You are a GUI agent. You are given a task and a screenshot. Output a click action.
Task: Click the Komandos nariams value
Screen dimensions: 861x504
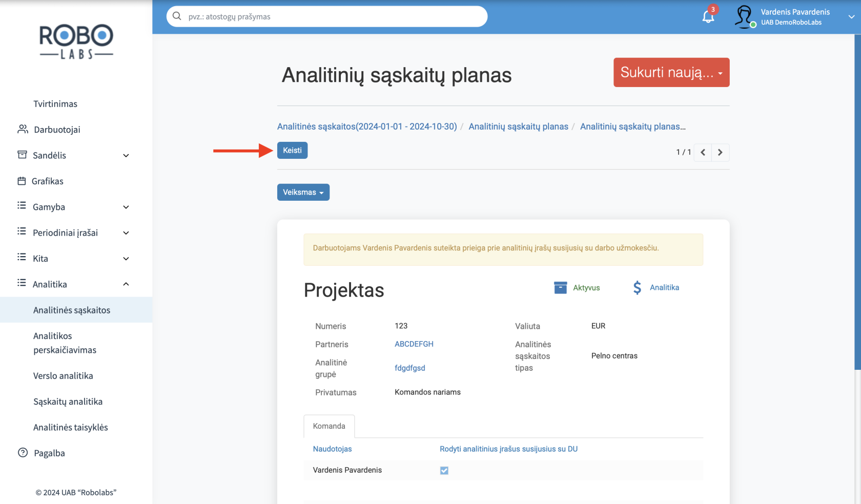(x=427, y=392)
